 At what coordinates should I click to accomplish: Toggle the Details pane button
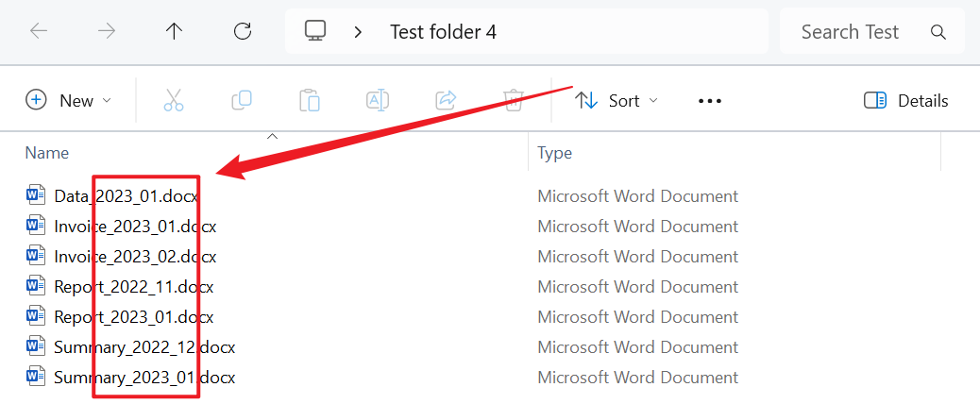[906, 100]
